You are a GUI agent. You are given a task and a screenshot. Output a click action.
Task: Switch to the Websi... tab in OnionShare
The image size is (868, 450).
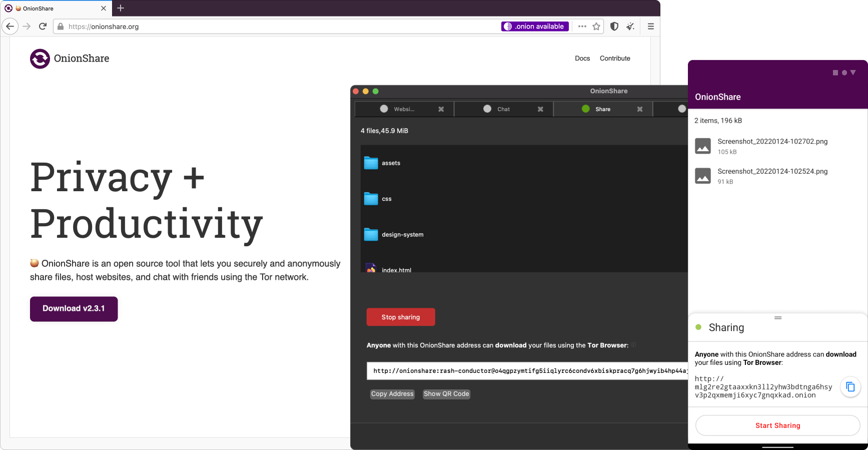(404, 109)
